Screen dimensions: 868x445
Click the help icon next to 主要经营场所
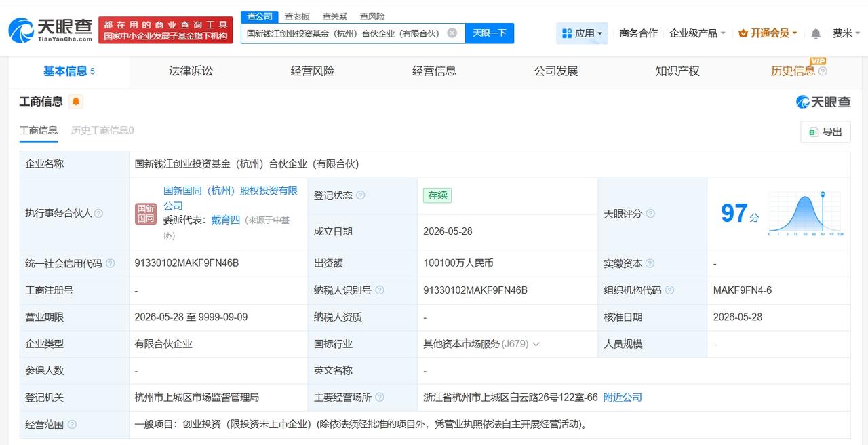tap(380, 398)
